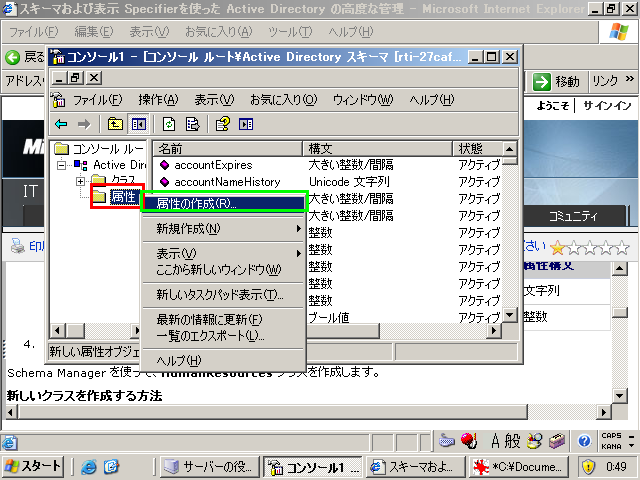Click the コミュニティ tab on web page
The image size is (640, 480).
point(573,216)
